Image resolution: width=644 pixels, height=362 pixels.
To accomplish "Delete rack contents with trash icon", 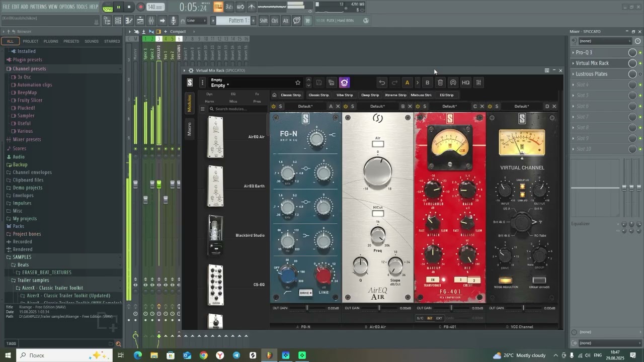I will (x=440, y=83).
